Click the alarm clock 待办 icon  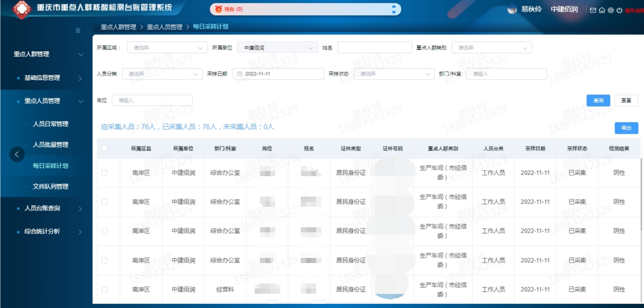click(219, 9)
